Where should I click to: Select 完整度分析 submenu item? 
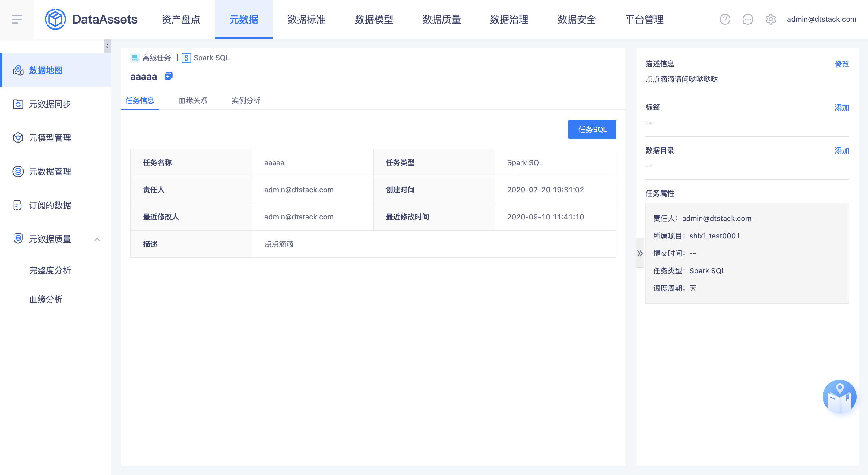pos(50,270)
